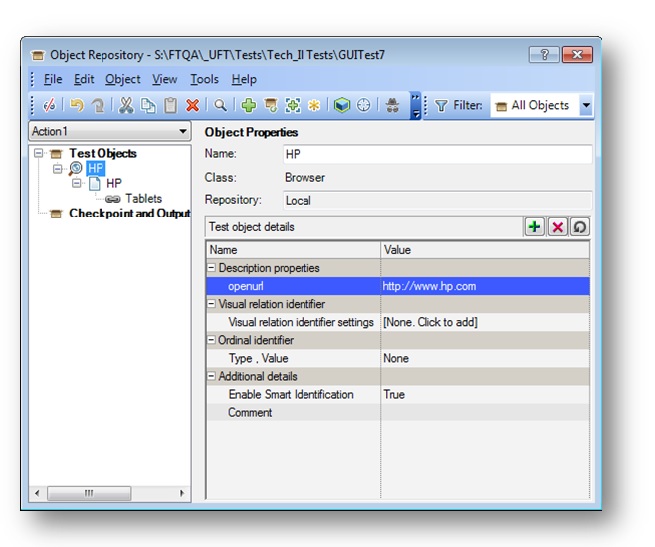This screenshot has height=547, width=655.
Task: Click the circular reset properties button
Action: point(579,227)
